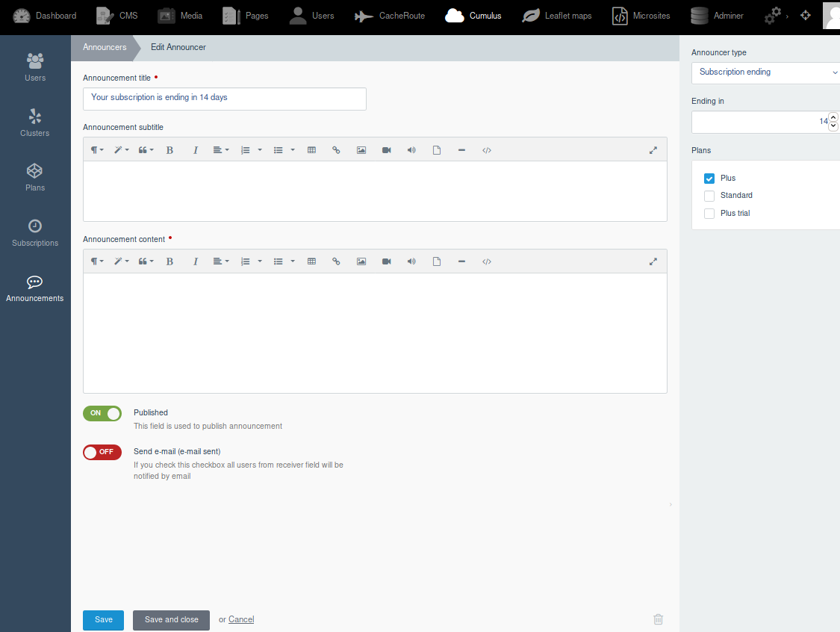The height and width of the screenshot is (632, 840).
Task: Open the CMS menu item
Action: coord(116,16)
